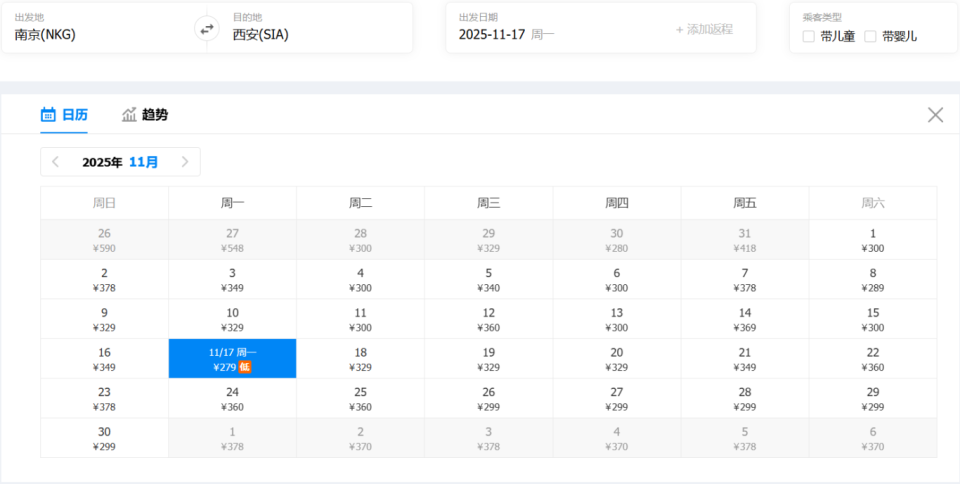This screenshot has width=960, height=484.
Task: Swap origin and destination cities
Action: tap(207, 29)
